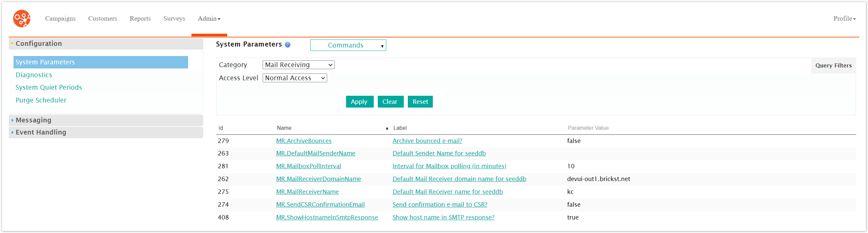Open the Access Level select box

295,78
